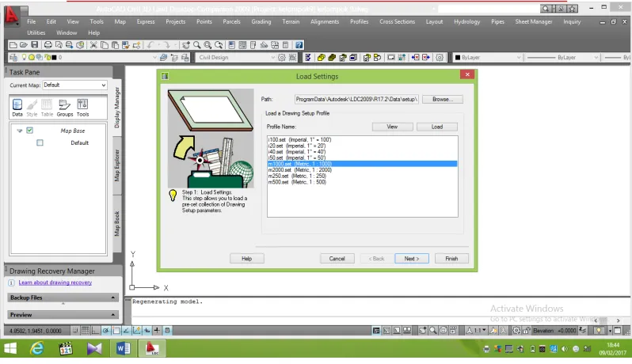This screenshot has width=632, height=364.
Task: Click the Redo arrow icon
Action: pos(166,45)
